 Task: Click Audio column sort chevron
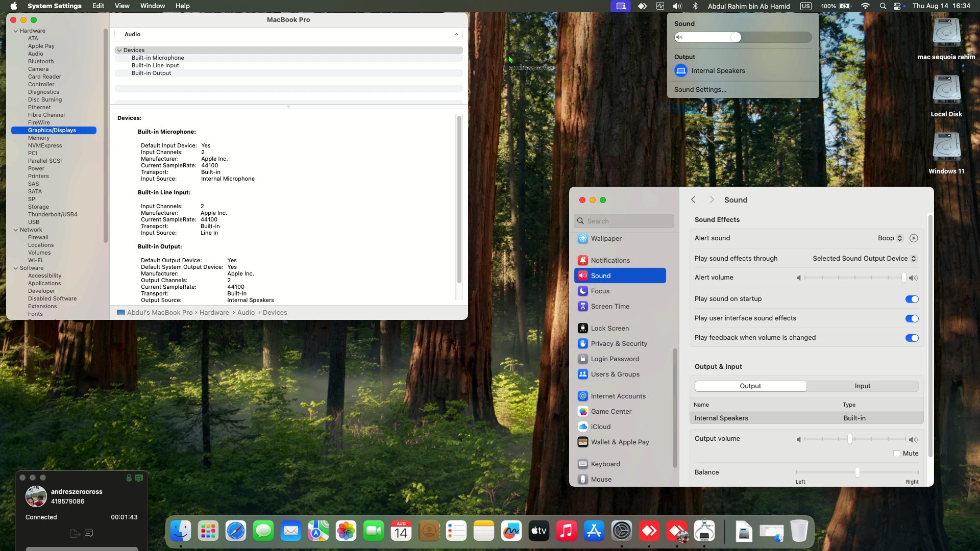pyautogui.click(x=456, y=34)
